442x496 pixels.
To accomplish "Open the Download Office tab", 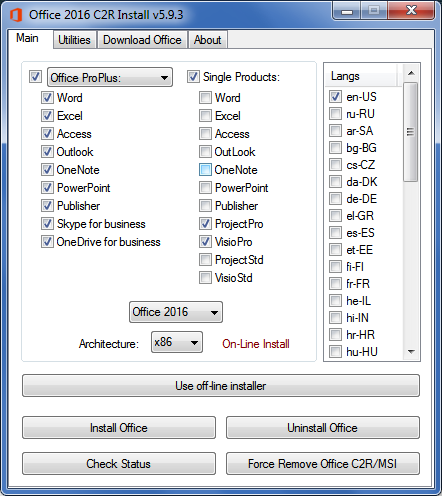I will click(142, 40).
